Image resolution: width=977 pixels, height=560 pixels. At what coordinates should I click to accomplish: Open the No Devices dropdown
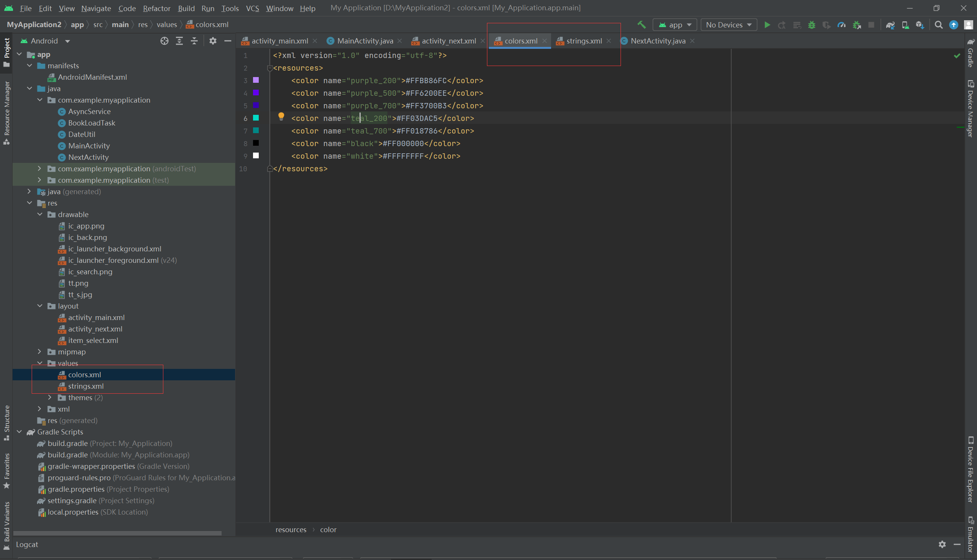(x=729, y=25)
